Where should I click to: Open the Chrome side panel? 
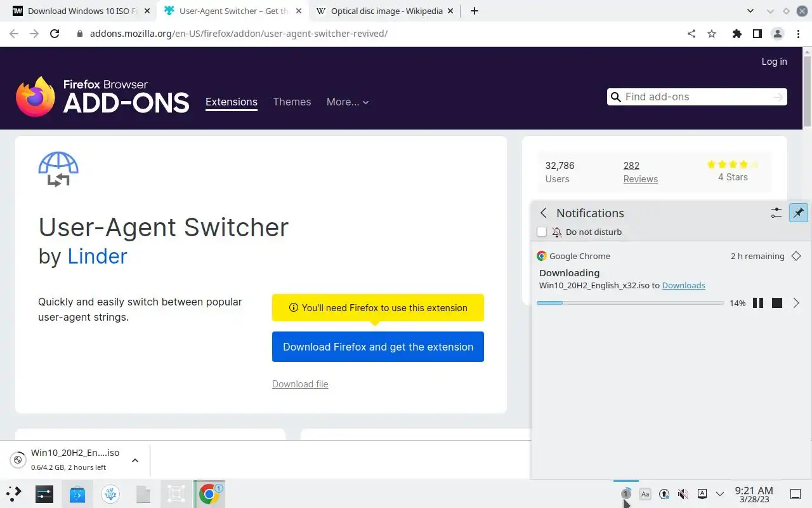click(x=757, y=34)
